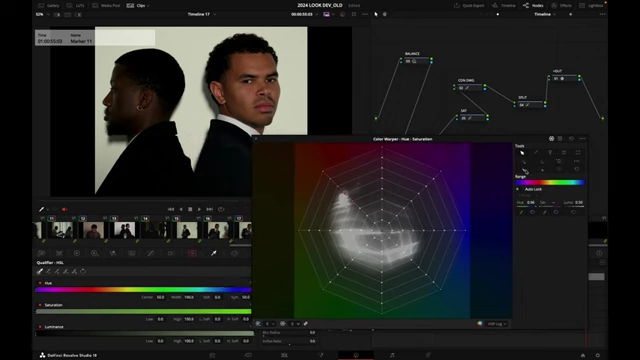Open the node editor Timeline mode dropdown
This screenshot has height=360, width=640.
pyautogui.click(x=545, y=15)
